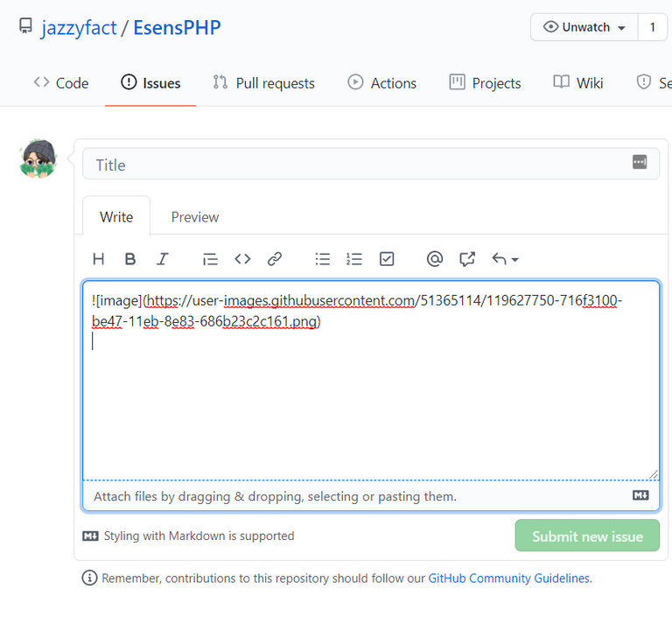Click the info icon near guidelines note
The height and width of the screenshot is (617, 672).
(89, 578)
